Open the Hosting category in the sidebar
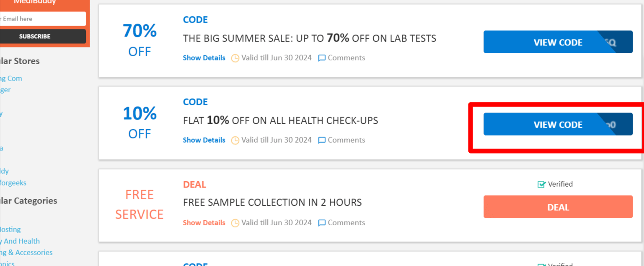 pos(10,229)
